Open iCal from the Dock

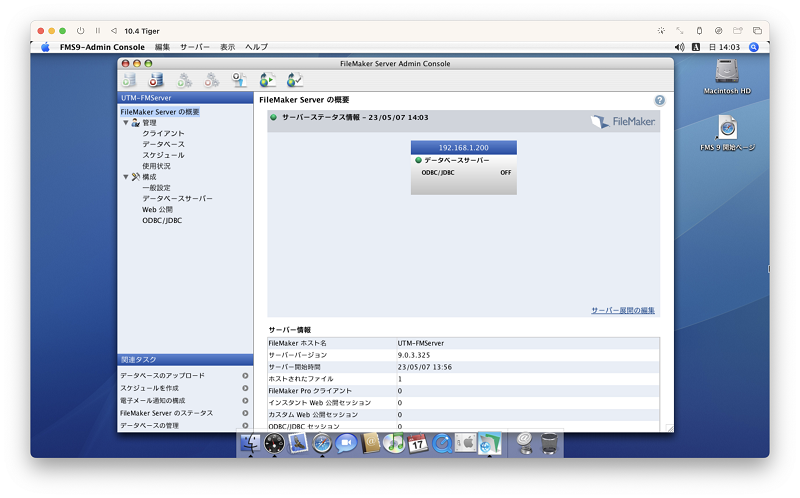(x=418, y=443)
